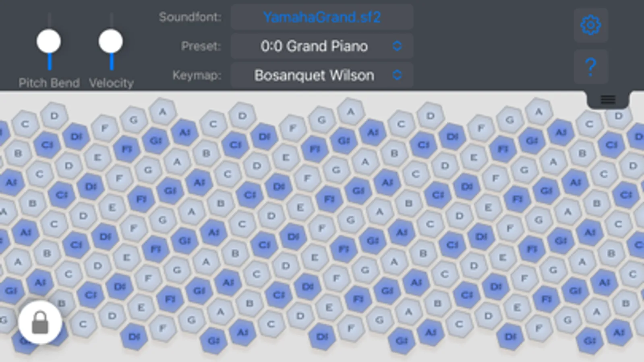Click the Velocity label text
Image resolution: width=644 pixels, height=362 pixels.
(x=111, y=83)
